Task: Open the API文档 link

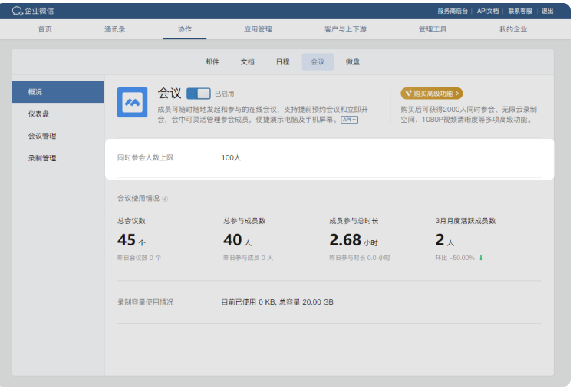Action: (488, 11)
